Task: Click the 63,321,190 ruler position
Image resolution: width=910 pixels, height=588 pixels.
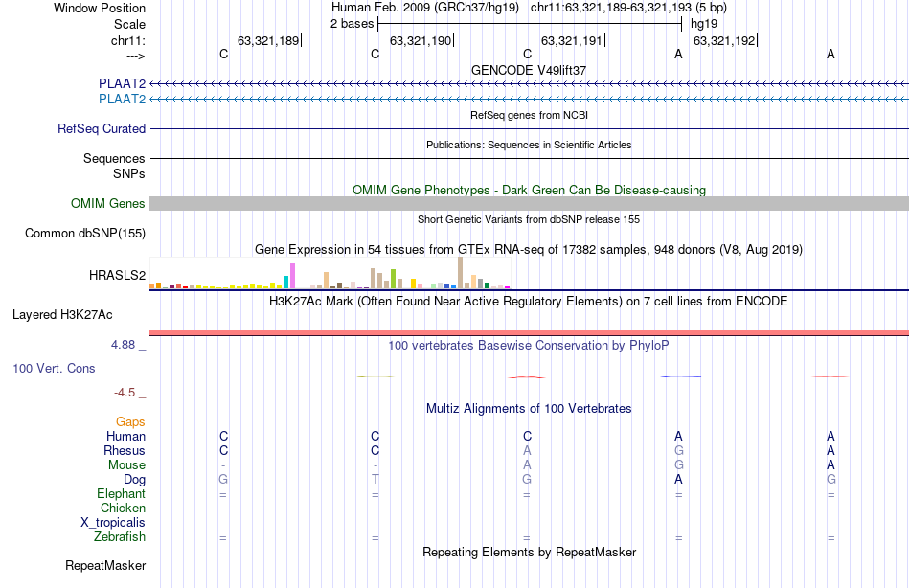Action: [x=421, y=40]
